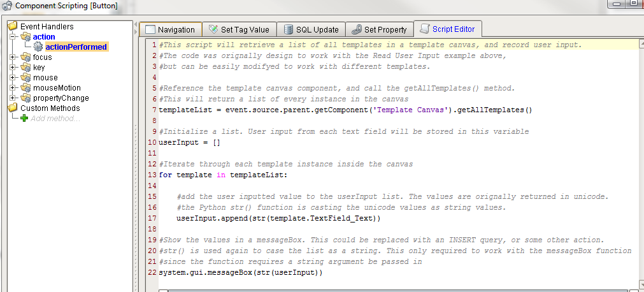Click the system.gui.messageBox code line
This screenshot has height=292, width=644.
[241, 272]
